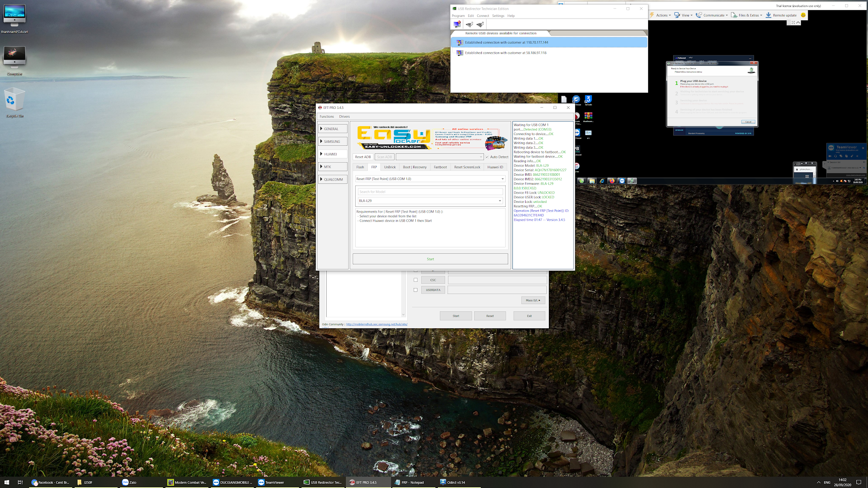Click the Mass D/L button in Odin
This screenshot has height=488, width=868.
pos(533,300)
